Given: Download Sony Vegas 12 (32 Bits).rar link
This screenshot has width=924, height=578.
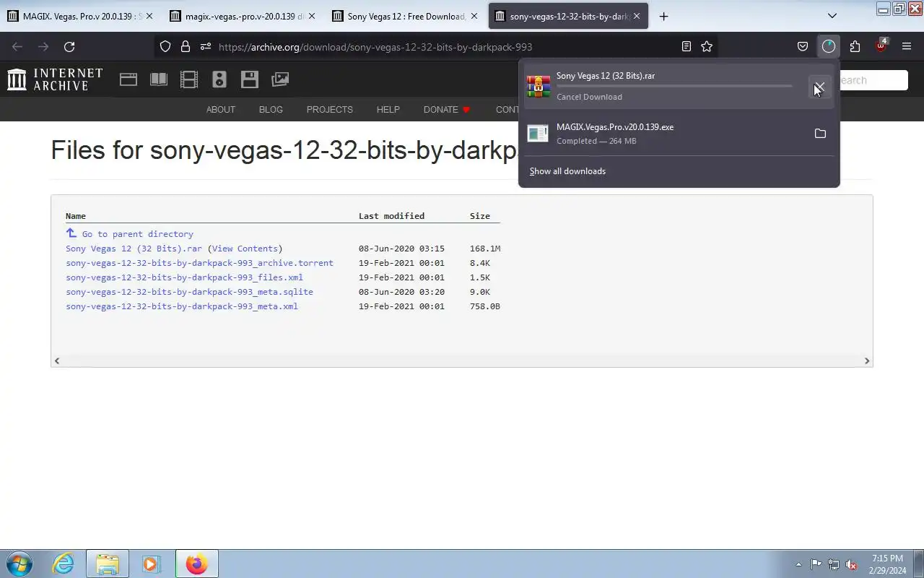Looking at the screenshot, I should tap(134, 249).
